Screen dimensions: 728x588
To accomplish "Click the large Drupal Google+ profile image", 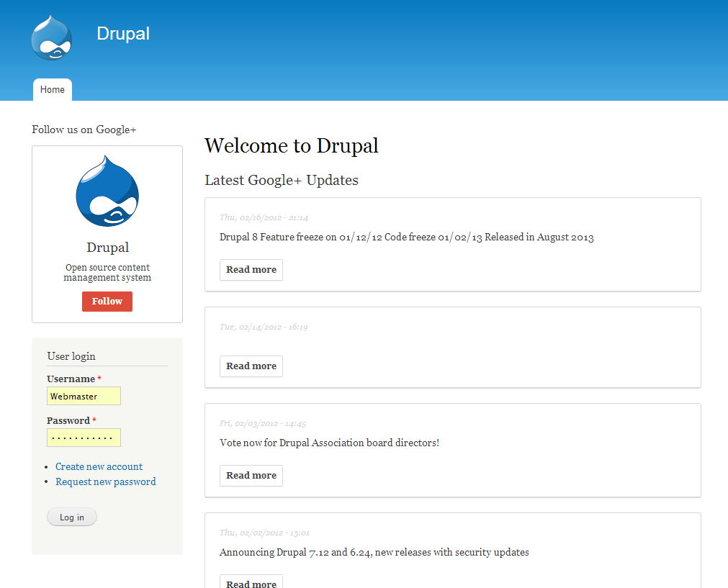I will (x=107, y=191).
